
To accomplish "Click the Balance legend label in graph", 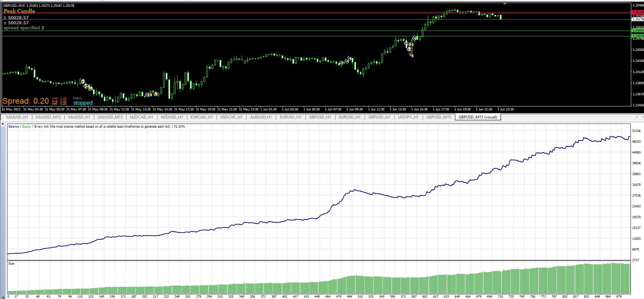I will pyautogui.click(x=14, y=127).
